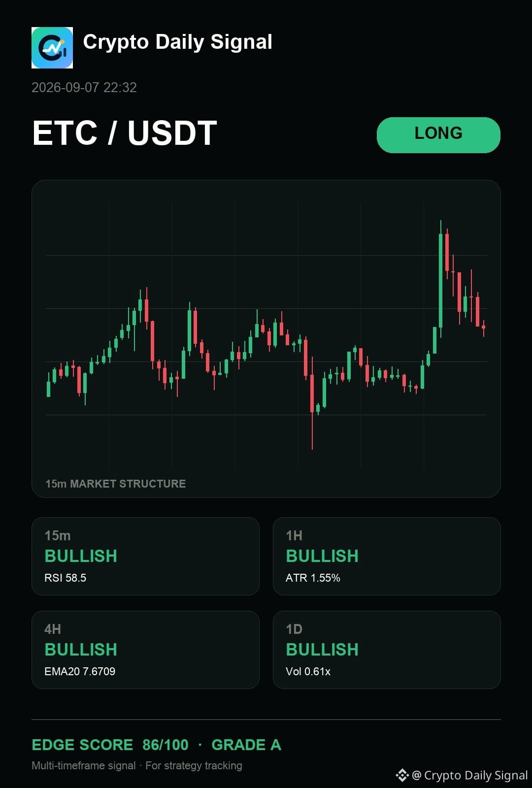Click the ATR 1.55% reading
Image resolution: width=532 pixels, height=788 pixels.
313,578
